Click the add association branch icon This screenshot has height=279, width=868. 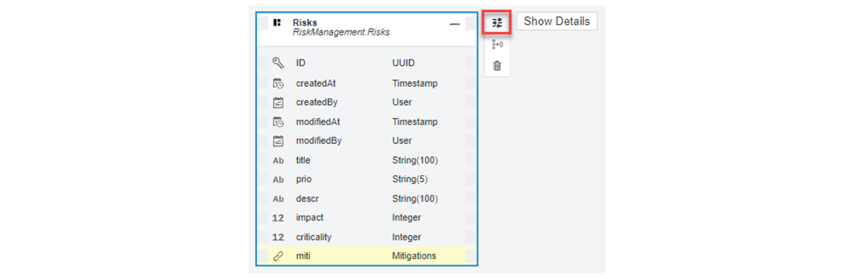(497, 45)
